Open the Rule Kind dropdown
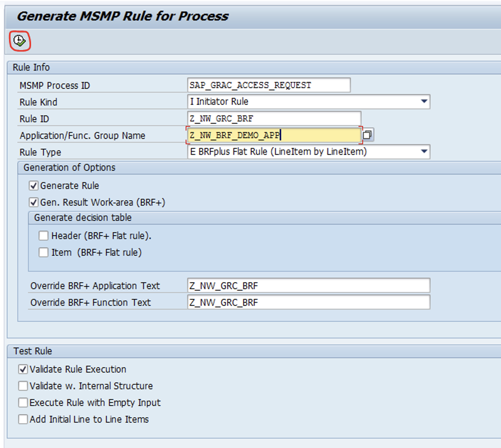 (424, 101)
